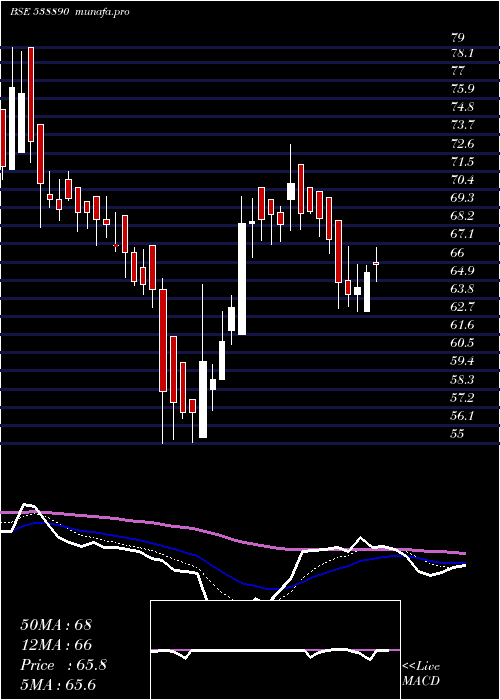Select the 71.5 price axis label
The height and width of the screenshot is (700, 500).
coord(462,162)
